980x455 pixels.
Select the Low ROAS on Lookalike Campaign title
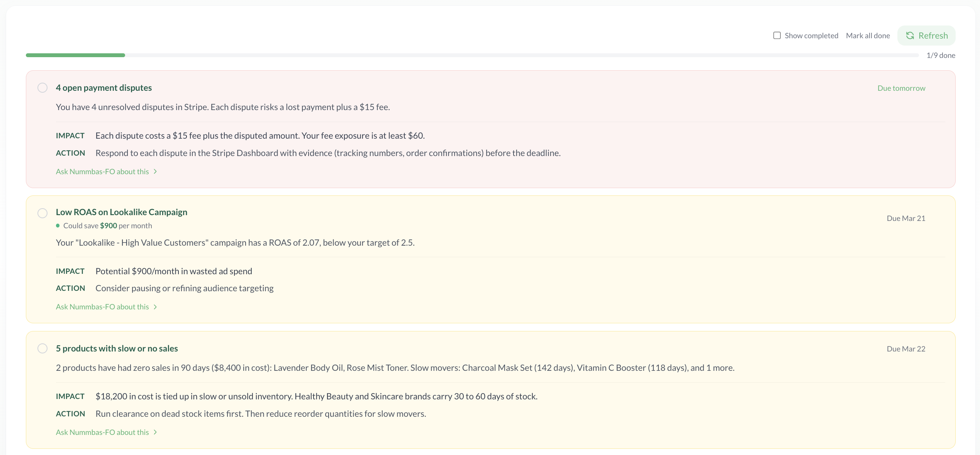[x=121, y=212]
